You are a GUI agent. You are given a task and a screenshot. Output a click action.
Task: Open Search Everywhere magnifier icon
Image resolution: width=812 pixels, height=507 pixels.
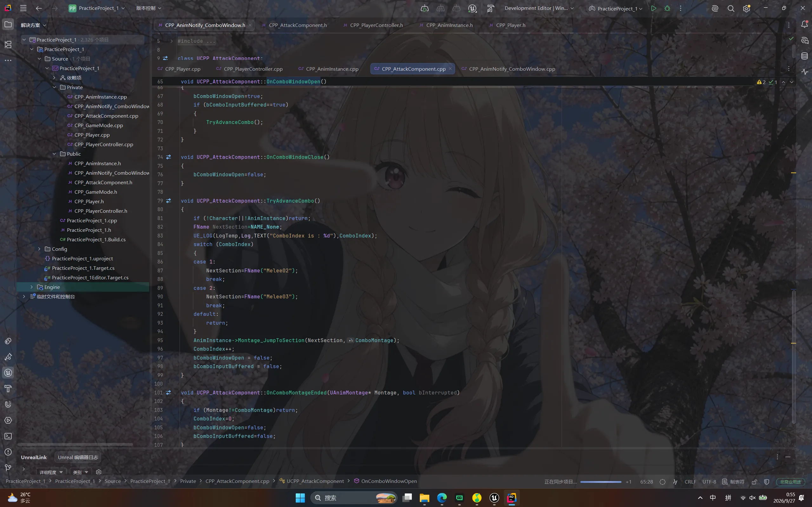point(730,8)
